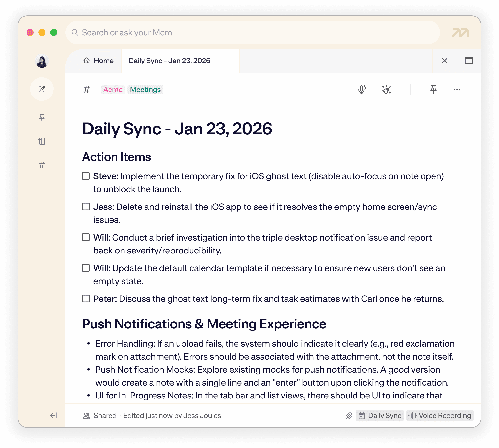The image size is (499, 448).
Task: Click the paperclip attachment icon
Action: tap(349, 416)
